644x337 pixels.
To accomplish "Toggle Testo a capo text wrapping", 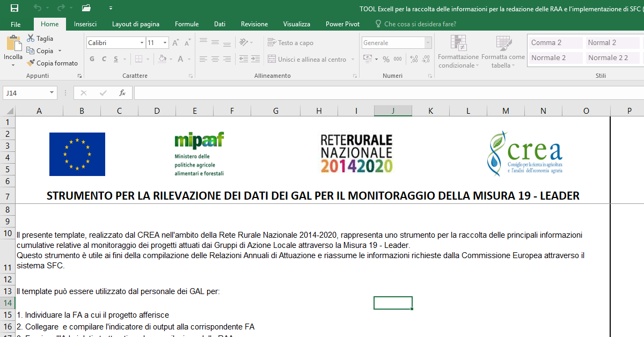I will [290, 43].
